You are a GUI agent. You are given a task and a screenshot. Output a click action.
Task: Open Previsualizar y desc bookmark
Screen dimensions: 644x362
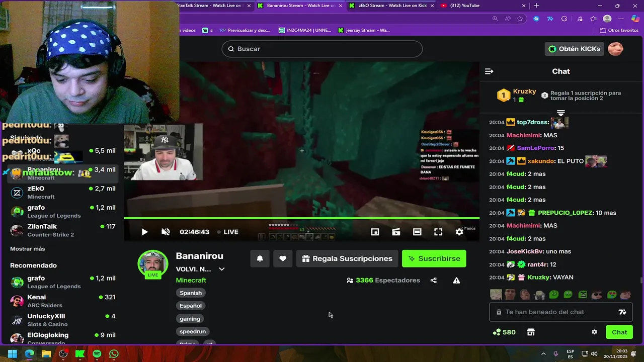click(x=245, y=30)
